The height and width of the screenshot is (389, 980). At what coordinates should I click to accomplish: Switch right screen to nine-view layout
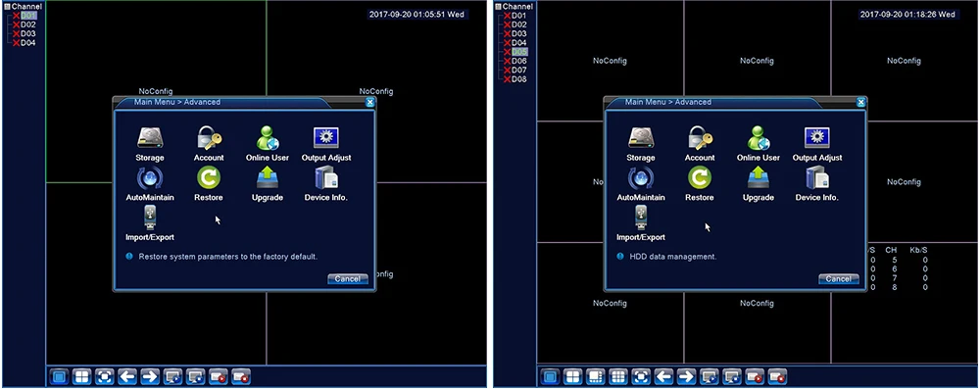coord(618,376)
